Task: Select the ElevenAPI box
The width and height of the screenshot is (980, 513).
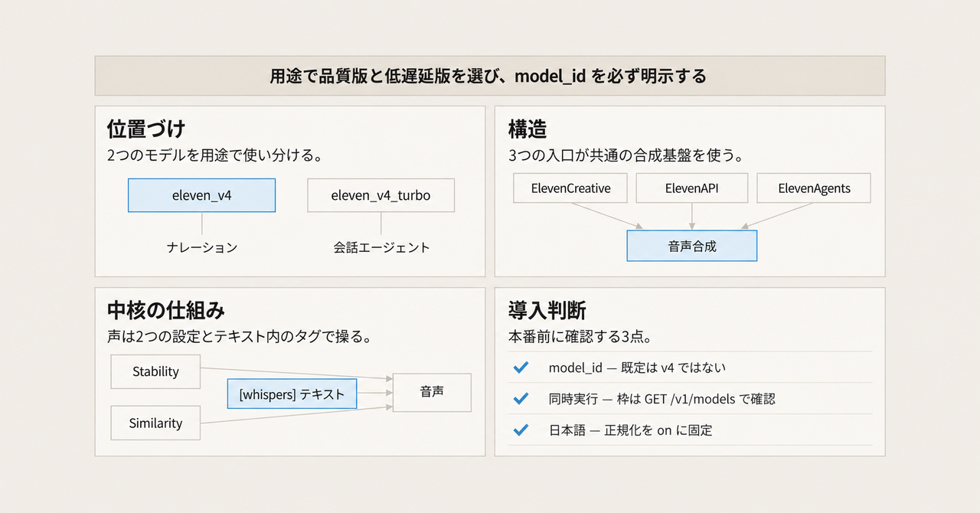Action: pyautogui.click(x=692, y=188)
